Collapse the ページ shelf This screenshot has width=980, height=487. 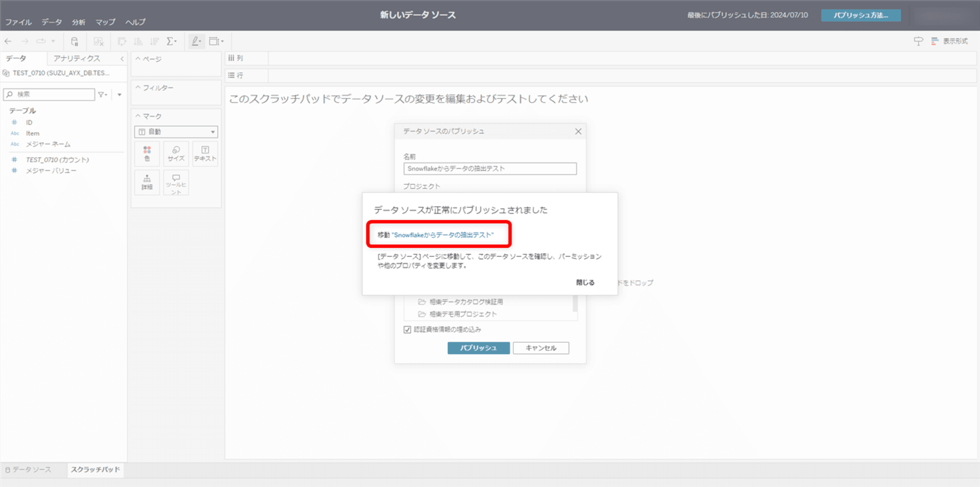click(138, 59)
